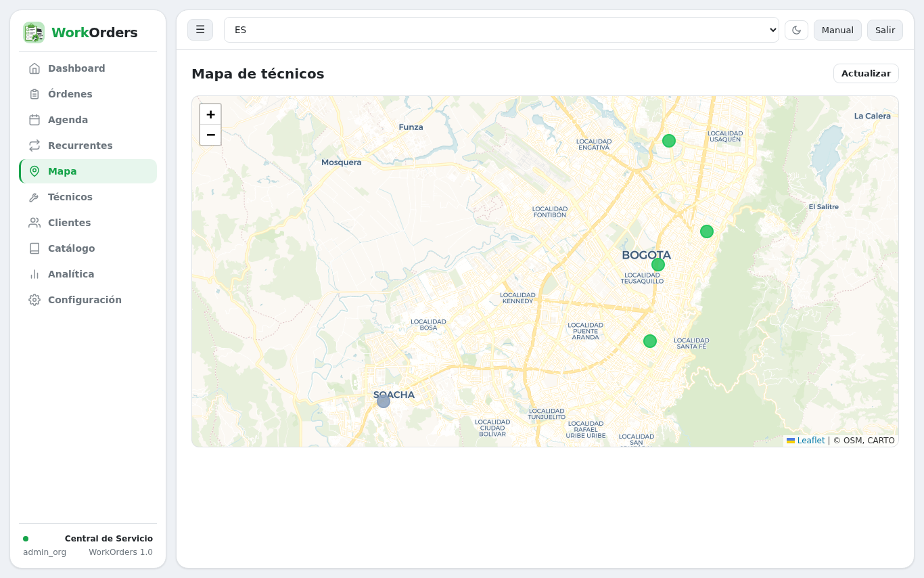This screenshot has width=924, height=578.
Task: Toggle the sidebar with the hamburger button
Action: pos(200,30)
